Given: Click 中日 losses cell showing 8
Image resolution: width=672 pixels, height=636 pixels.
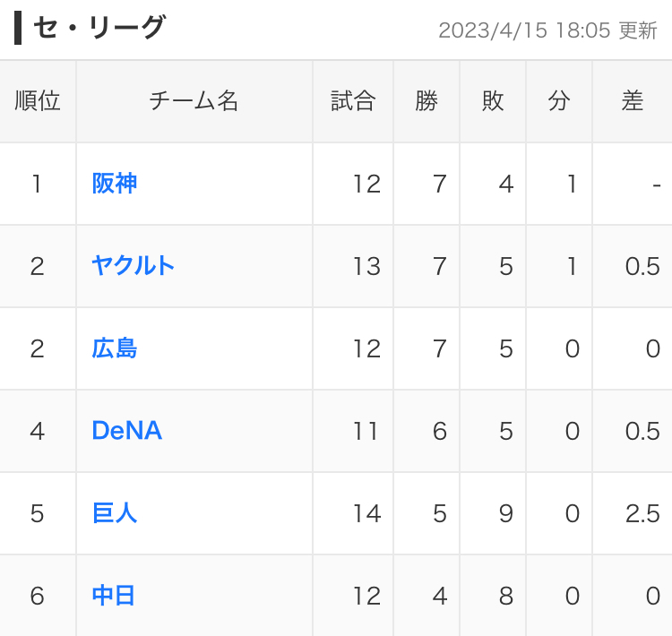Looking at the screenshot, I should pos(506,596).
